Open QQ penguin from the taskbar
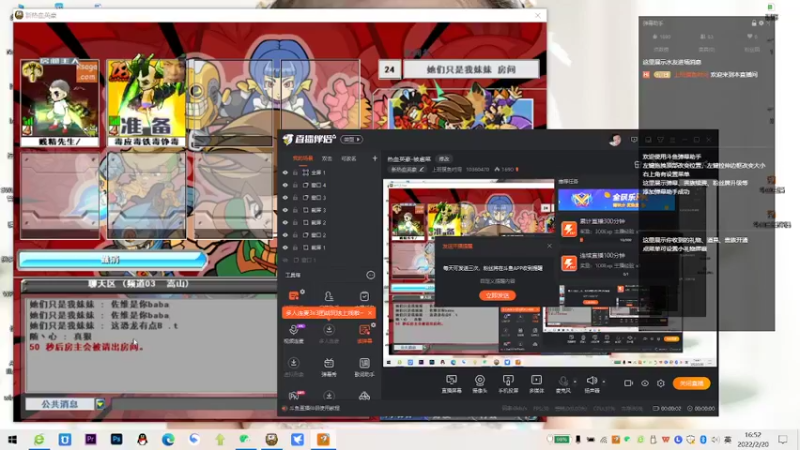The height and width of the screenshot is (450, 800). point(142,439)
